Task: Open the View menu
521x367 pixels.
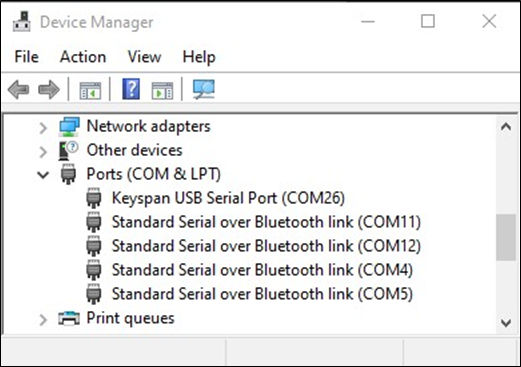Action: [x=144, y=57]
